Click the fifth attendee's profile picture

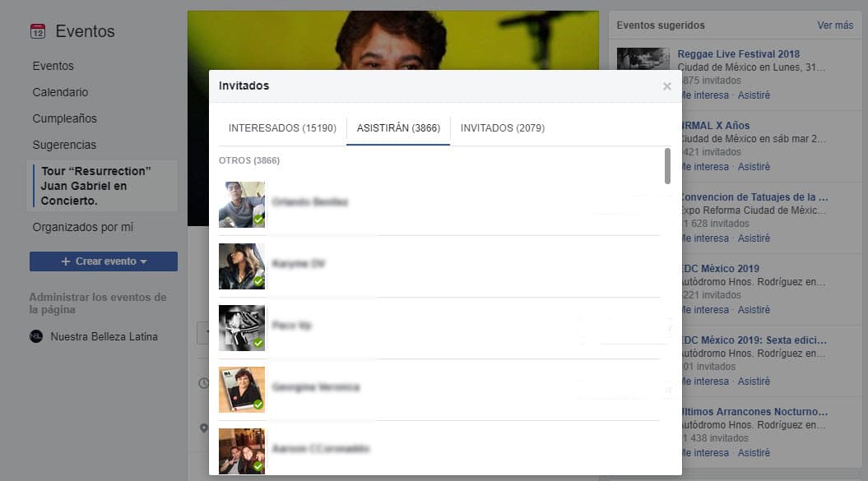coord(242,450)
